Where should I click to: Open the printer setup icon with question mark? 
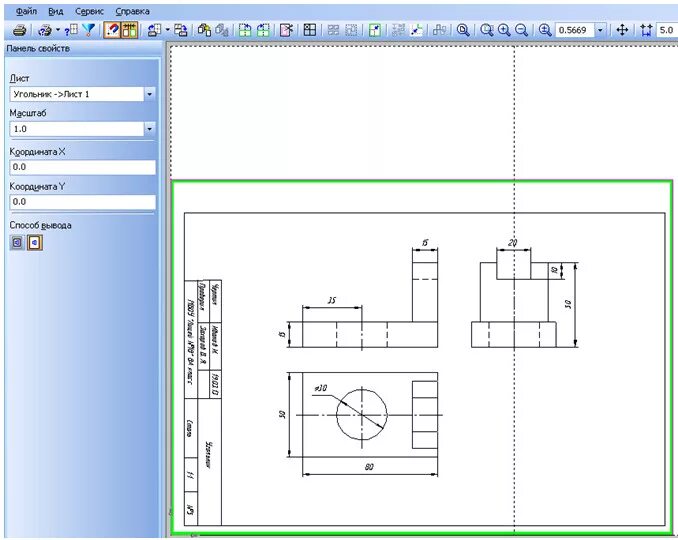45,30
